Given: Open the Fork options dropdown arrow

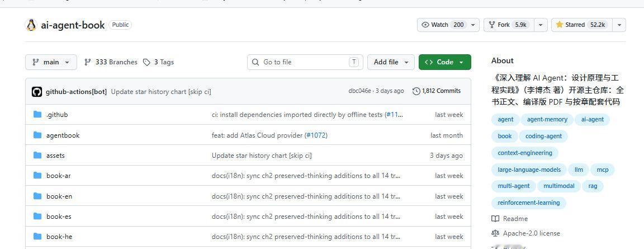Looking at the screenshot, I should point(541,25).
